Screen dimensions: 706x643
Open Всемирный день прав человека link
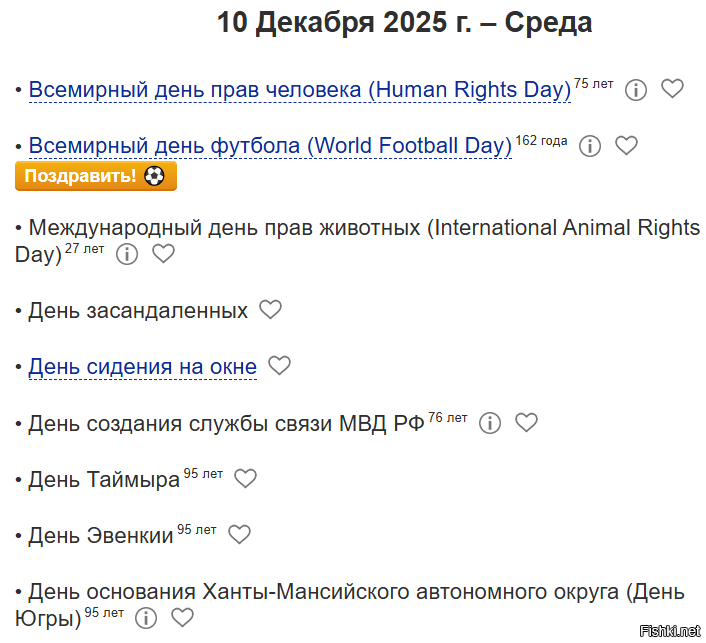coord(299,90)
